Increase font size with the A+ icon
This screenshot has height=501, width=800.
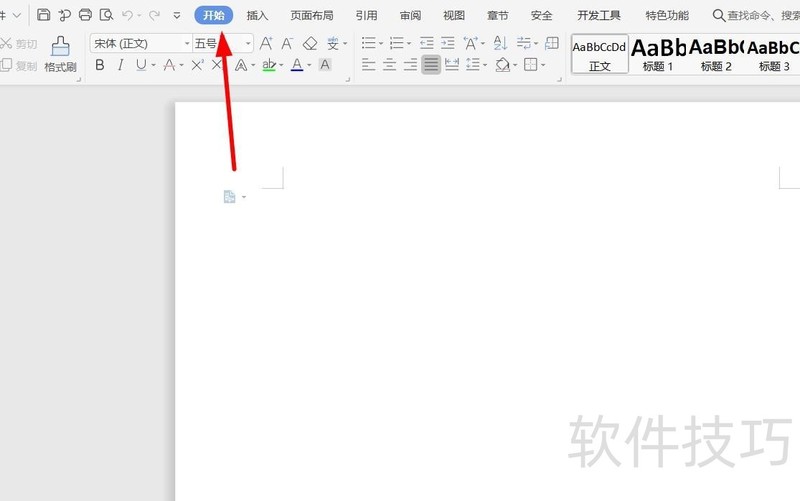click(x=266, y=44)
